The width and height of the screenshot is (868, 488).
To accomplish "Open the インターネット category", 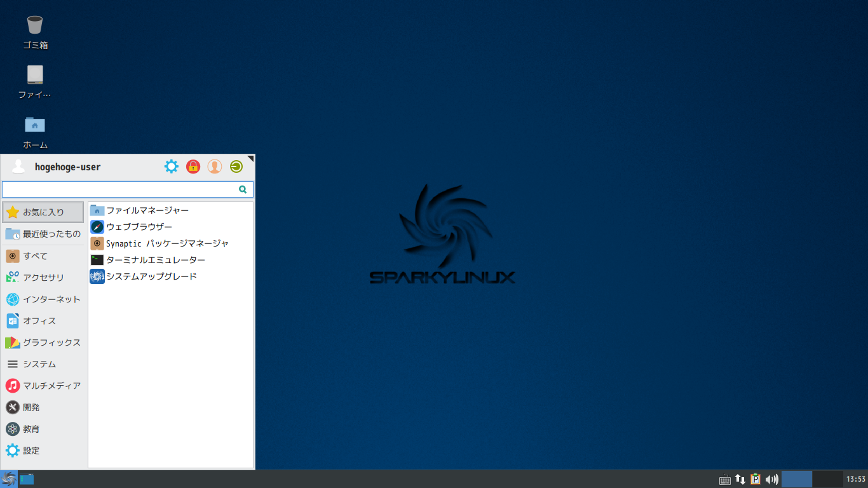I will [43, 299].
